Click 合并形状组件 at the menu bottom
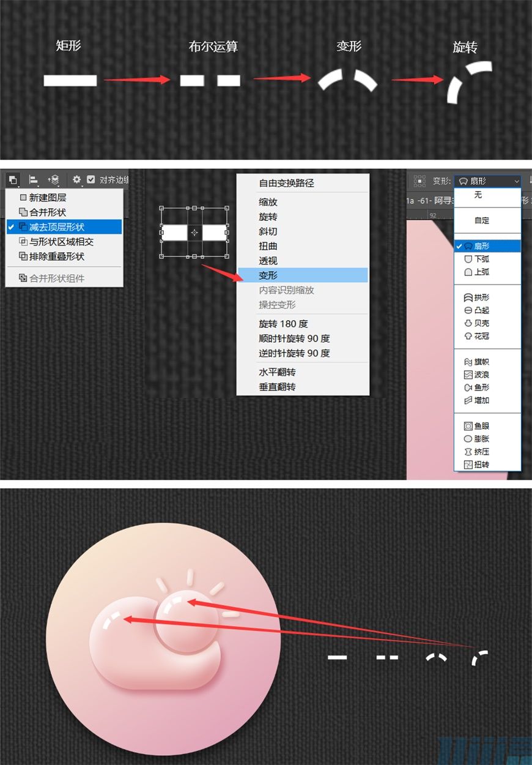Image resolution: width=532 pixels, height=765 pixels. 64,278
